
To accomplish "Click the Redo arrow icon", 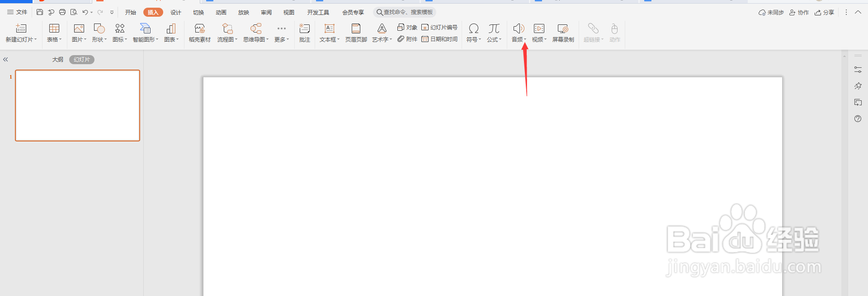I will point(100,12).
